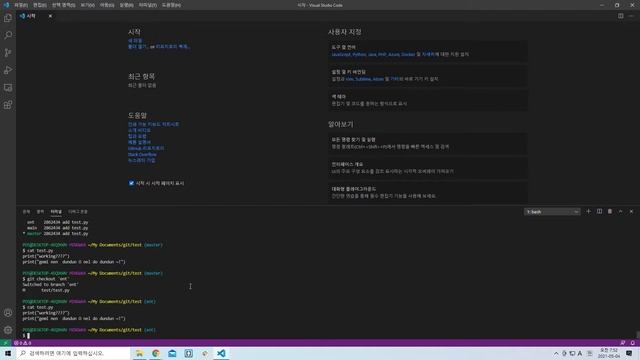Open the Manage gear icon
The image size is (640, 360).
pos(8,330)
